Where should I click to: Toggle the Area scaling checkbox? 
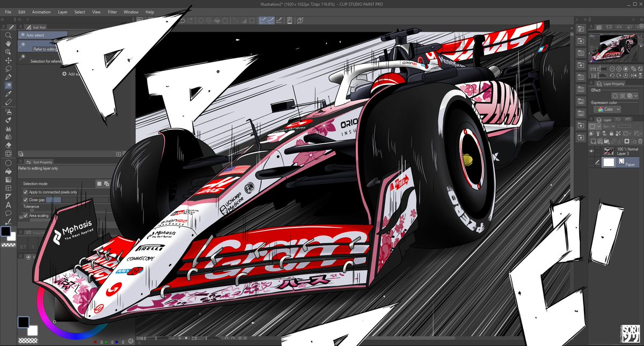[x=25, y=216]
